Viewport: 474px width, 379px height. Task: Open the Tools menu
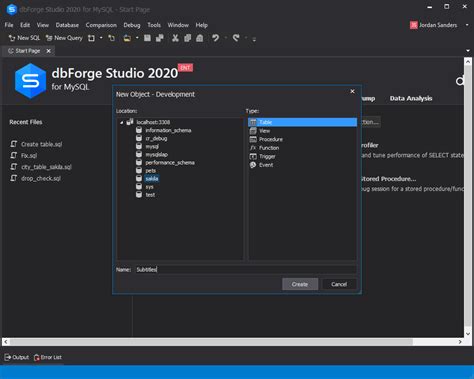tap(154, 25)
